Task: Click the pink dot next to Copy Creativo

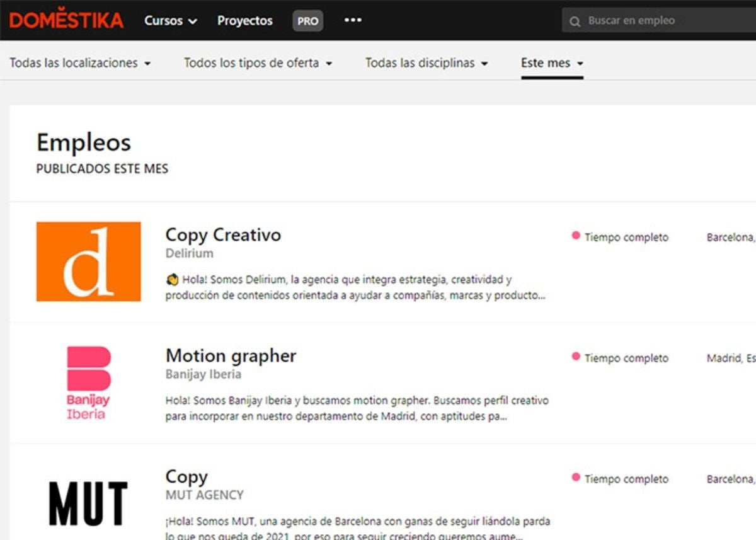Action: pyautogui.click(x=575, y=236)
